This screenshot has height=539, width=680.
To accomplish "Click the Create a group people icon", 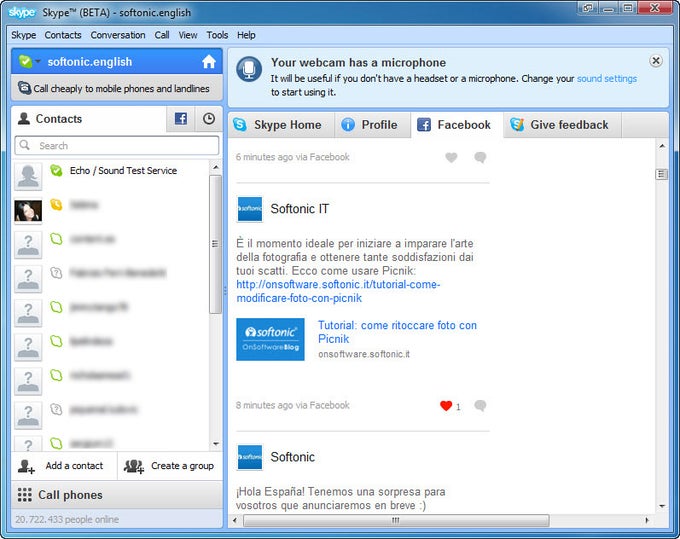I will pos(134,467).
